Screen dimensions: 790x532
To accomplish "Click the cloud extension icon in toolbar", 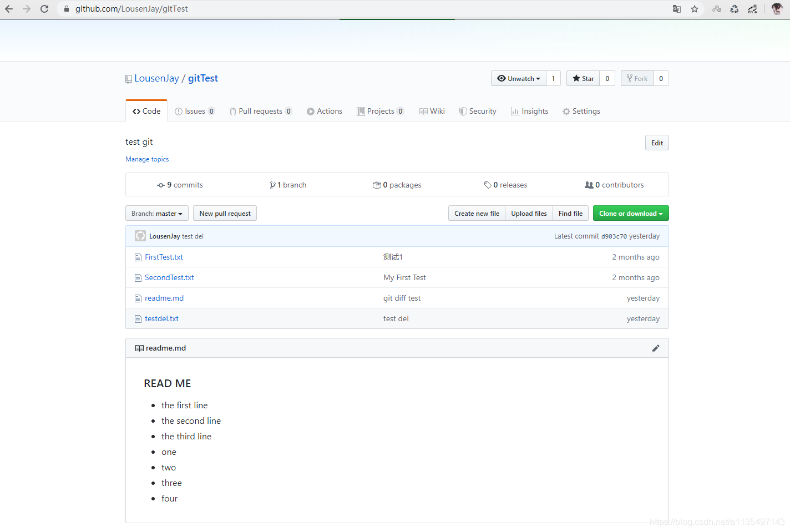I will (x=717, y=9).
